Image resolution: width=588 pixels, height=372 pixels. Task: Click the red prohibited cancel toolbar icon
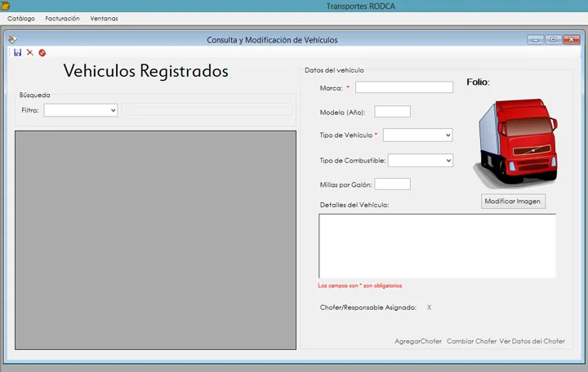42,53
